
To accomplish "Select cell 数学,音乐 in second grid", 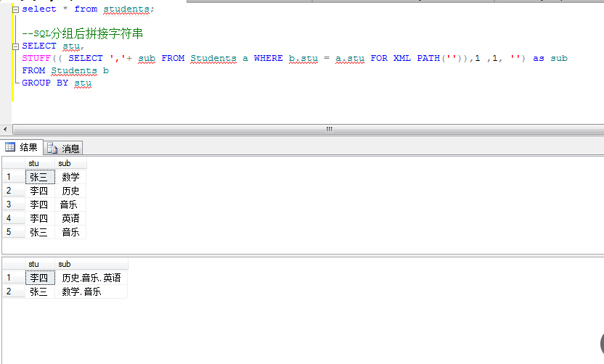I will tap(91, 291).
